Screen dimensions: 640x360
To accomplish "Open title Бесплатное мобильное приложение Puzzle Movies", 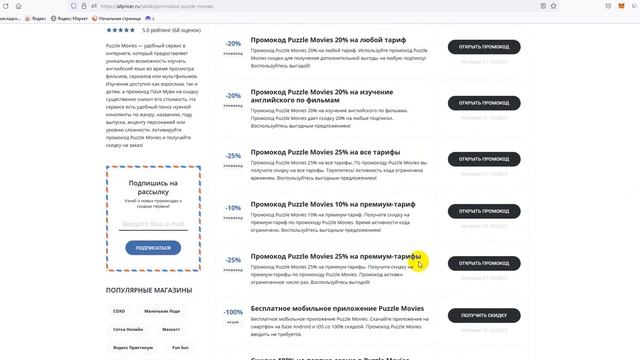I will coord(337,309).
